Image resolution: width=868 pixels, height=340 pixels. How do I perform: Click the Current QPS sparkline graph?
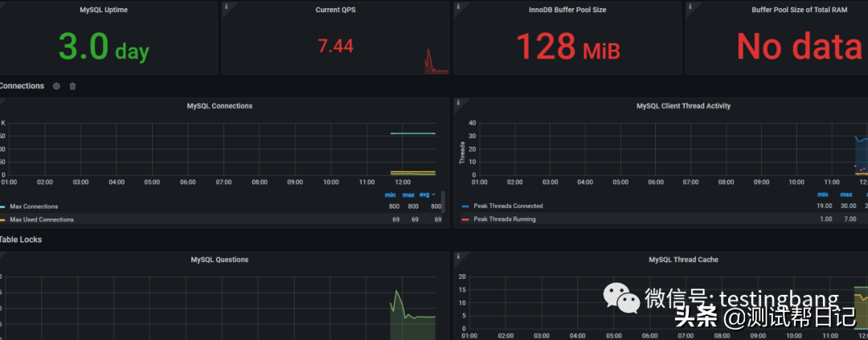pyautogui.click(x=436, y=61)
